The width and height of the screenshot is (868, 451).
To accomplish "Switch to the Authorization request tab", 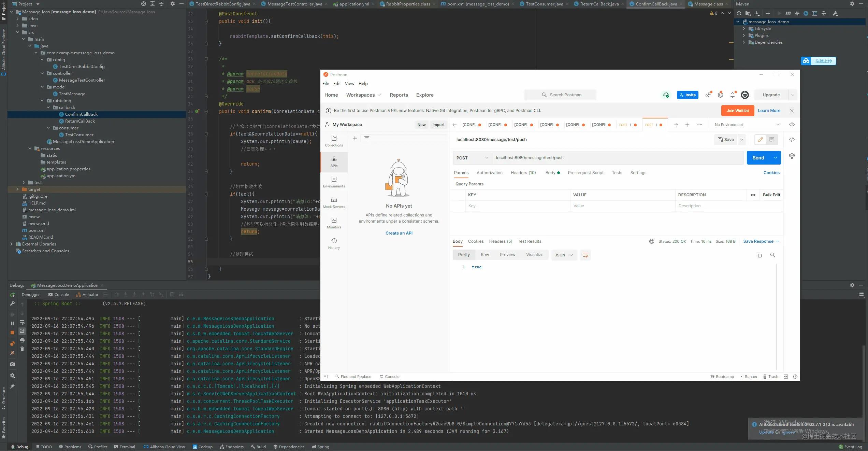I will [489, 173].
